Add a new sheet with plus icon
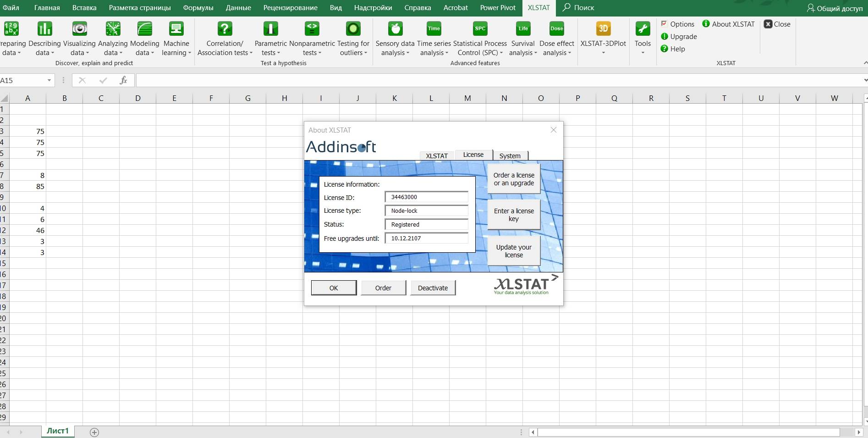Viewport: 868px width, 438px height. [x=94, y=432]
